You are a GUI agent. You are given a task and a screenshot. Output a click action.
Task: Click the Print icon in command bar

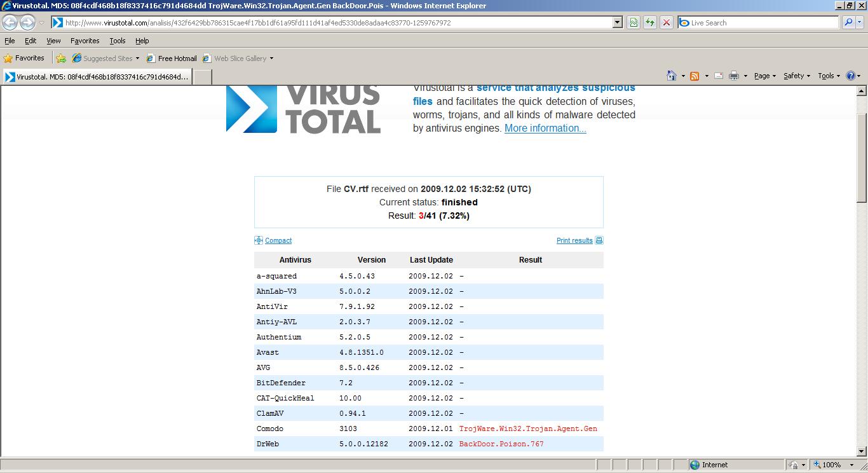[x=734, y=76]
